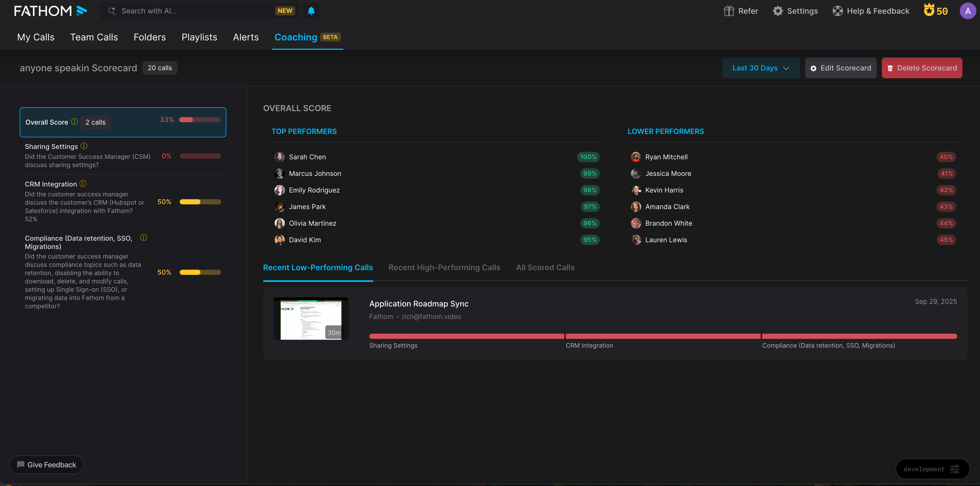
Task: Go to Team Calls in navigation
Action: 94,37
